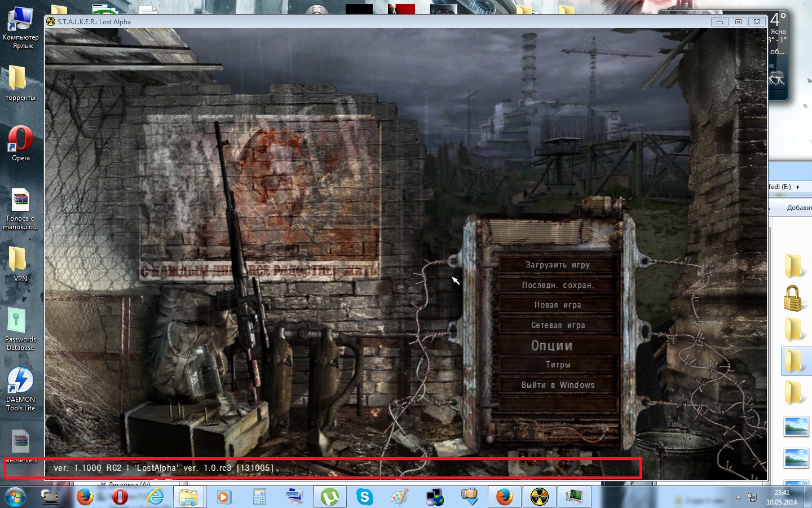Image resolution: width=812 pixels, height=508 pixels.
Task: Select Сетевая игра menu entry
Action: tap(558, 325)
